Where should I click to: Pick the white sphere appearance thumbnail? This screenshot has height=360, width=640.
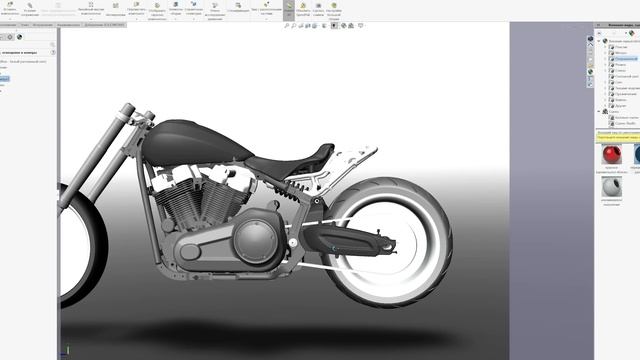(612, 187)
